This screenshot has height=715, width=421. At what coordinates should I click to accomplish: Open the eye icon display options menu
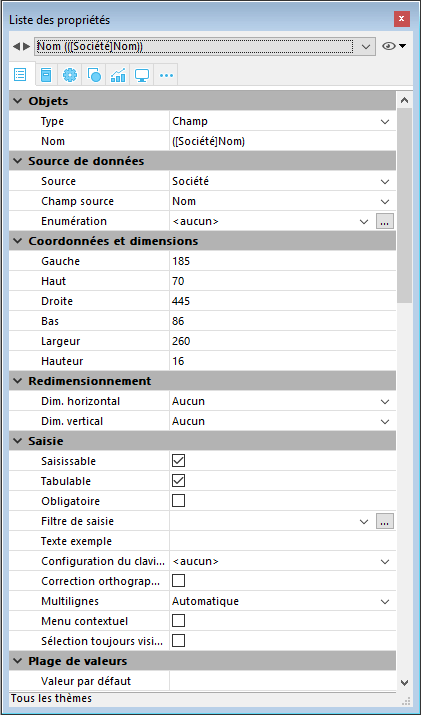[394, 46]
